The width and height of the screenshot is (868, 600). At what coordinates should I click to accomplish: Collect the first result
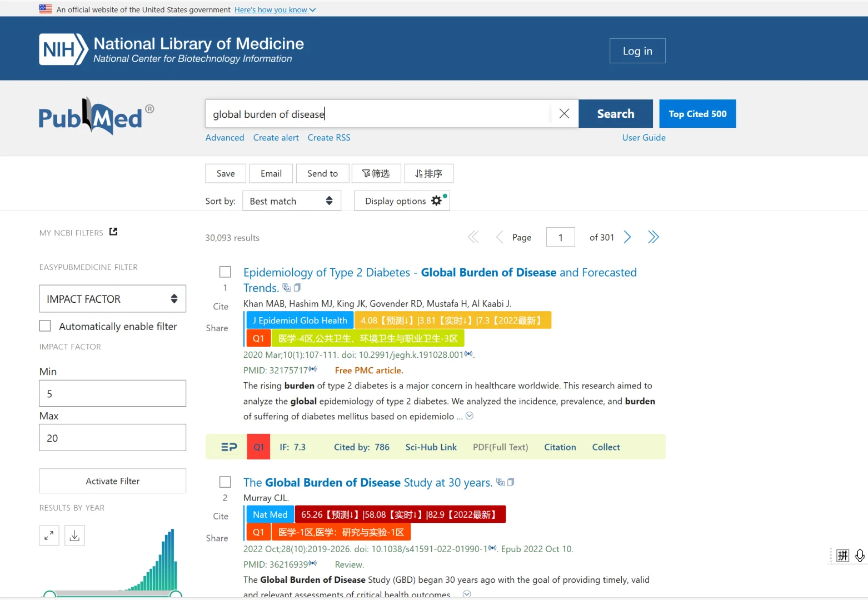[x=606, y=447]
